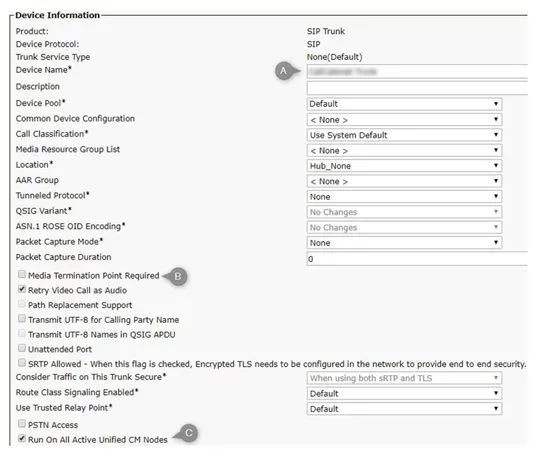Screen dimensions: 538x457
Task: Uncheck Run On All Active Unified CM Nodes
Action: click(22, 438)
